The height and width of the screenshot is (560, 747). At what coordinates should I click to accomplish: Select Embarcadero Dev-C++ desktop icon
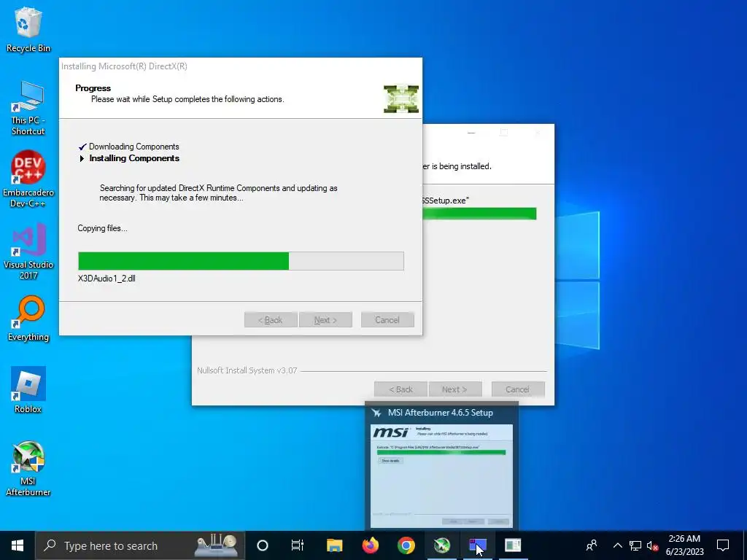28,179
